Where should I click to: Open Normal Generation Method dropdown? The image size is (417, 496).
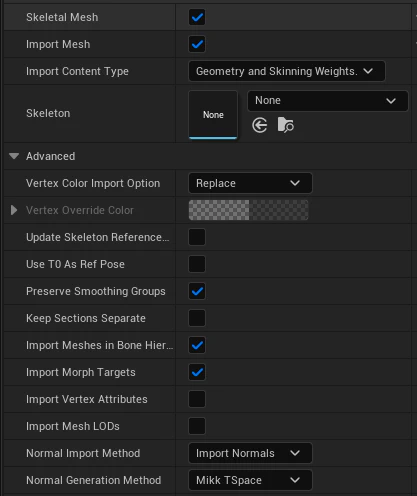point(250,480)
